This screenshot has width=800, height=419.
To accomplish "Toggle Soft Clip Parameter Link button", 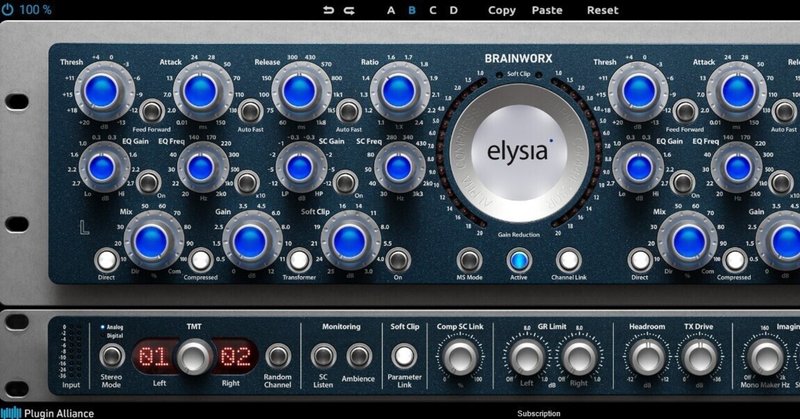I will tap(404, 356).
